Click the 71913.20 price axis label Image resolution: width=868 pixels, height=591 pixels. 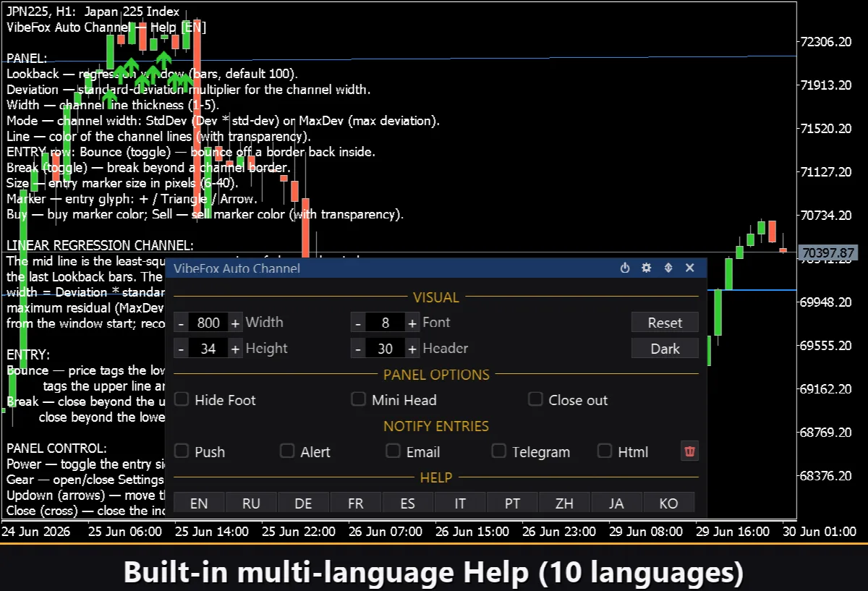827,85
